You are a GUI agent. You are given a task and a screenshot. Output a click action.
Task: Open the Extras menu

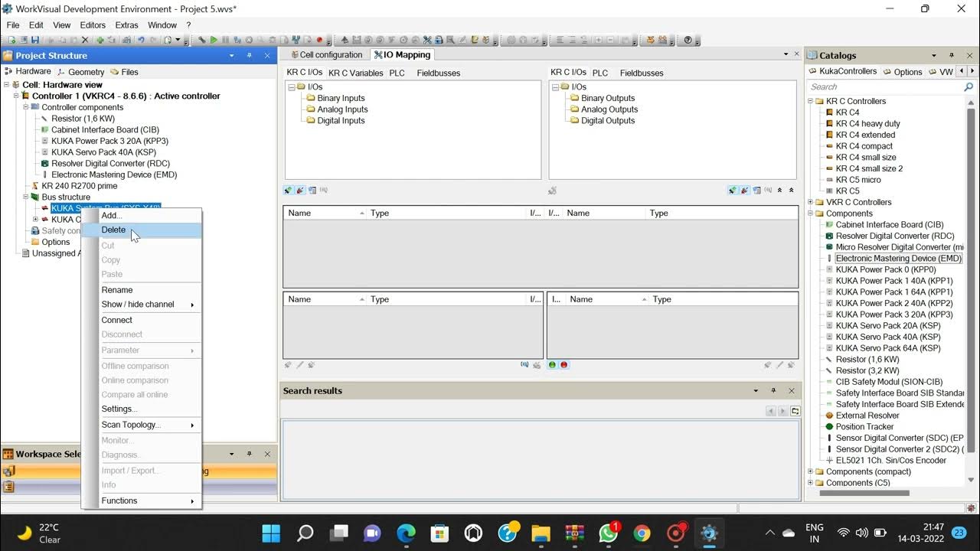pyautogui.click(x=126, y=25)
